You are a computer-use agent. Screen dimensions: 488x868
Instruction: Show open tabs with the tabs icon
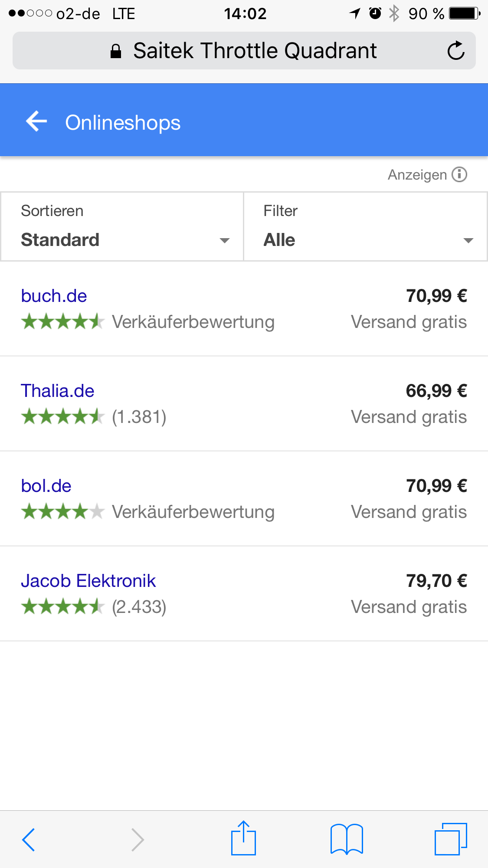point(451,839)
